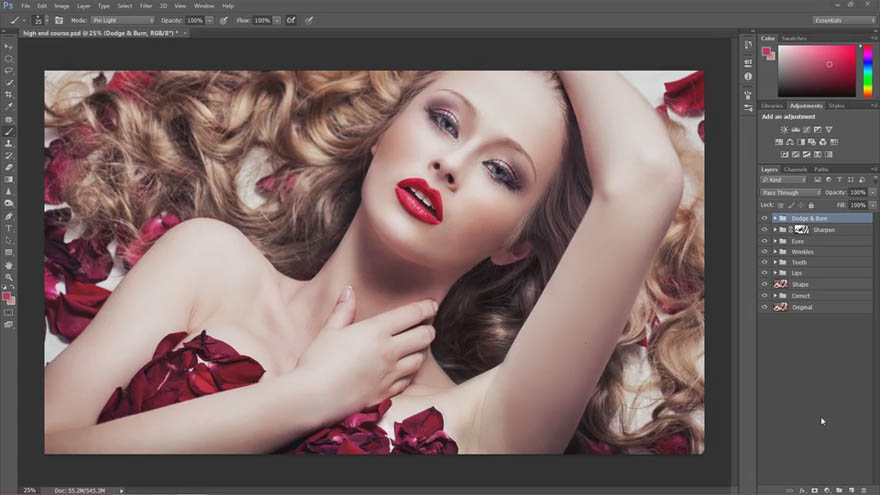Viewport: 880px width, 495px height.
Task: Add a Levels adjustment
Action: (x=795, y=130)
